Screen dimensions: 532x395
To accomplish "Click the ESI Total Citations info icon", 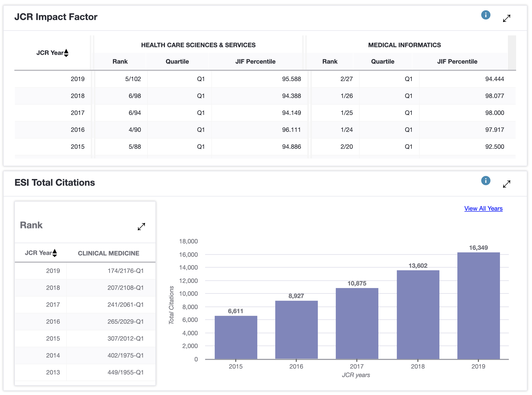I will [x=485, y=181].
